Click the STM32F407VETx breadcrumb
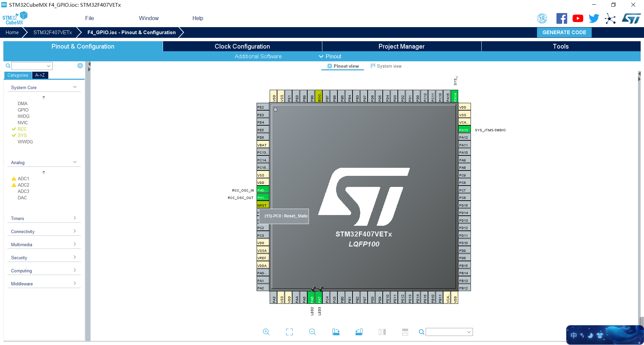644x345 pixels. pyautogui.click(x=52, y=32)
